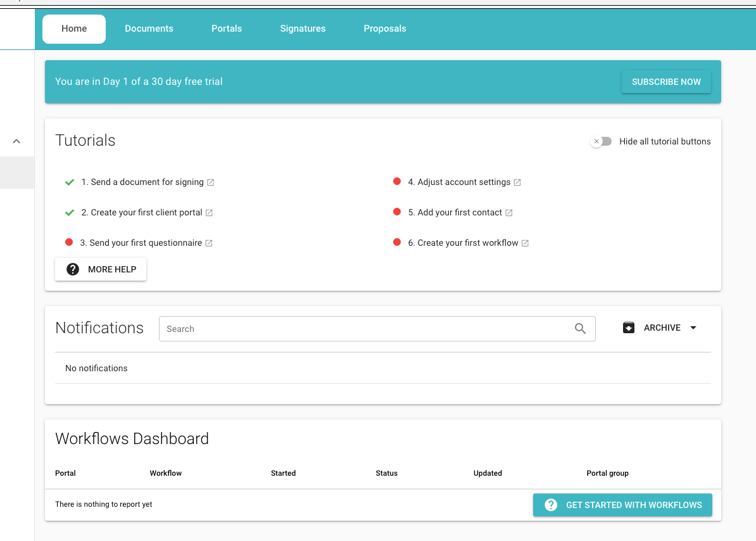Click the Tutorials heading
756x541 pixels.
point(85,140)
